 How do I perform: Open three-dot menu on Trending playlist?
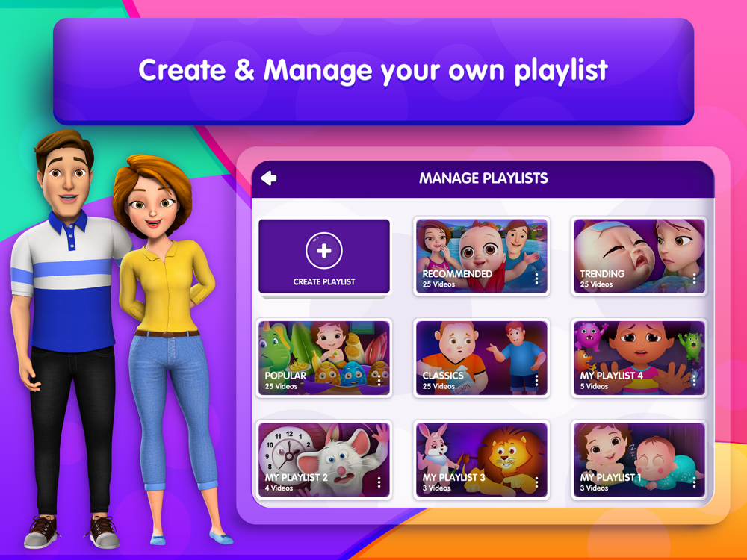point(694,279)
